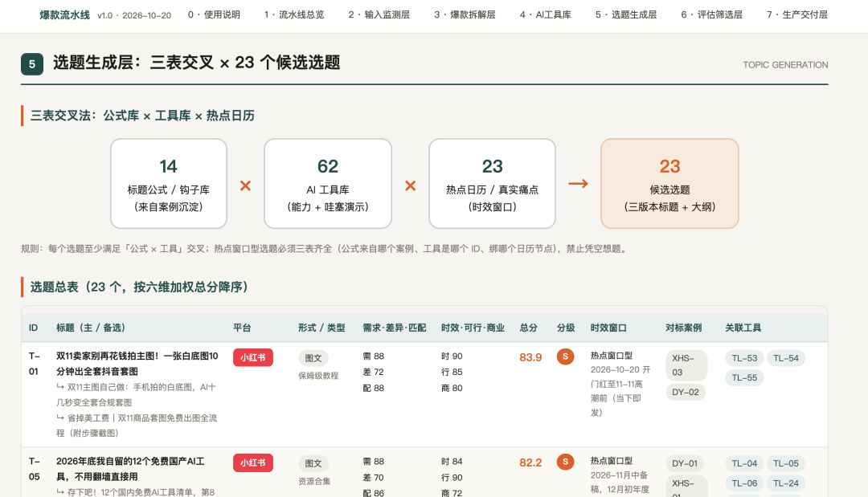This screenshot has height=497, width=868.
Task: Click the 62 AI 工具库 card
Action: tap(328, 184)
